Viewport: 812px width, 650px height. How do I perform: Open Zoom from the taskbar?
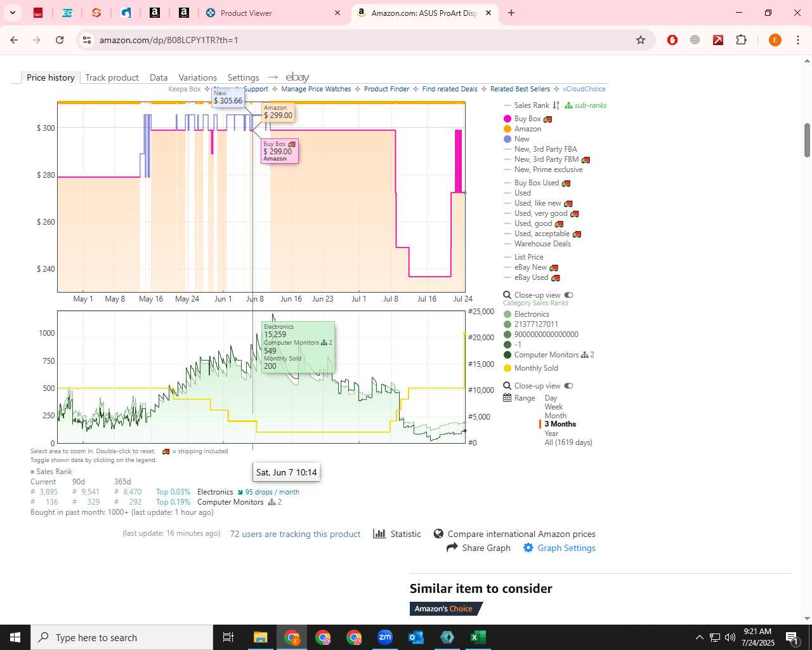[385, 637]
